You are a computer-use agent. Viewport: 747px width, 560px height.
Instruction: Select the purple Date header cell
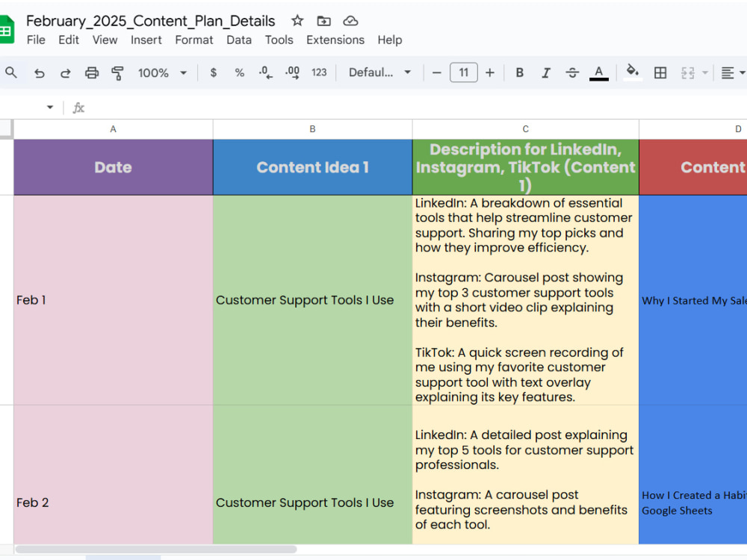[x=114, y=167]
